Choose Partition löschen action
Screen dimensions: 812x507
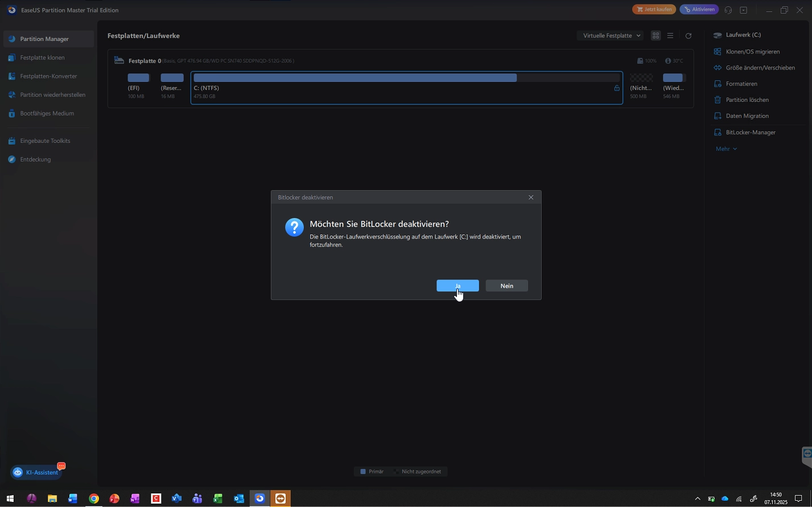[747, 100]
